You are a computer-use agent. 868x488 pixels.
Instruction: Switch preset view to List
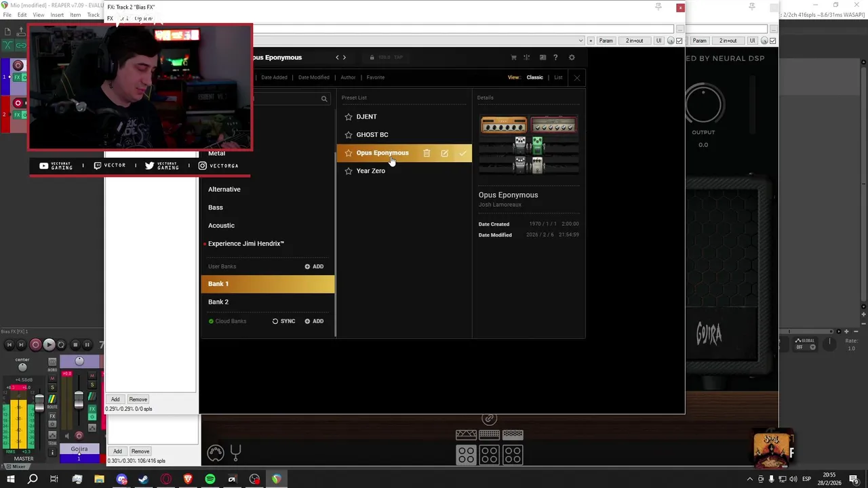[558, 77]
